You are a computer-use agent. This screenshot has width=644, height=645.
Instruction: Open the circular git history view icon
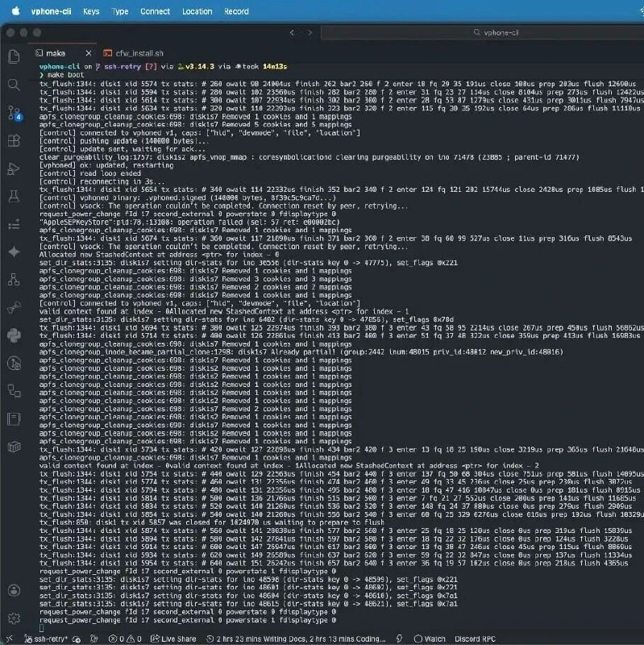tap(14, 364)
